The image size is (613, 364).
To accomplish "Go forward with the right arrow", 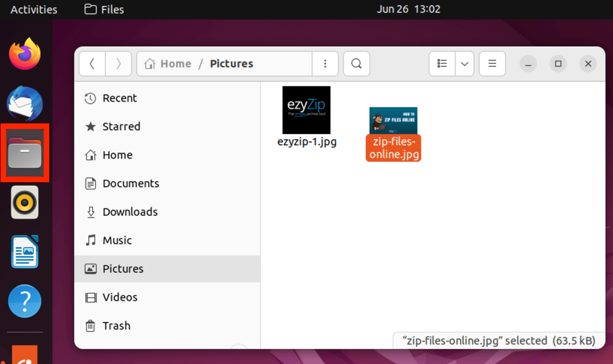I will coord(118,64).
